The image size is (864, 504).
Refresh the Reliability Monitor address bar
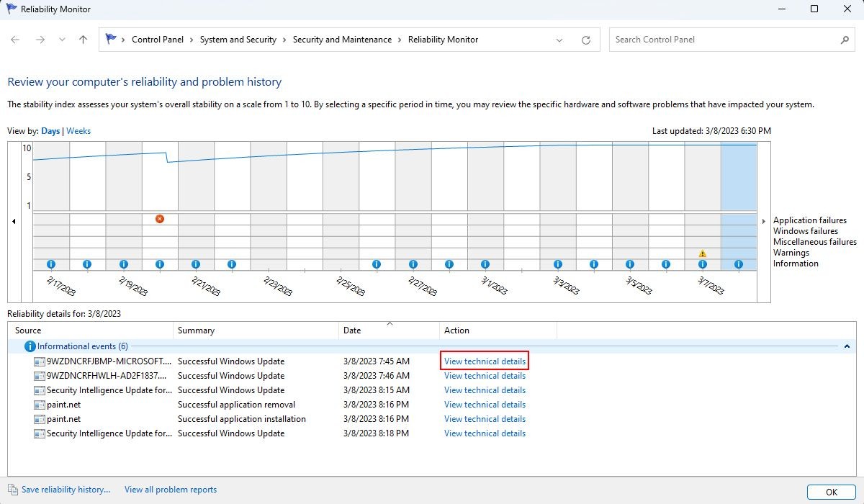[586, 40]
